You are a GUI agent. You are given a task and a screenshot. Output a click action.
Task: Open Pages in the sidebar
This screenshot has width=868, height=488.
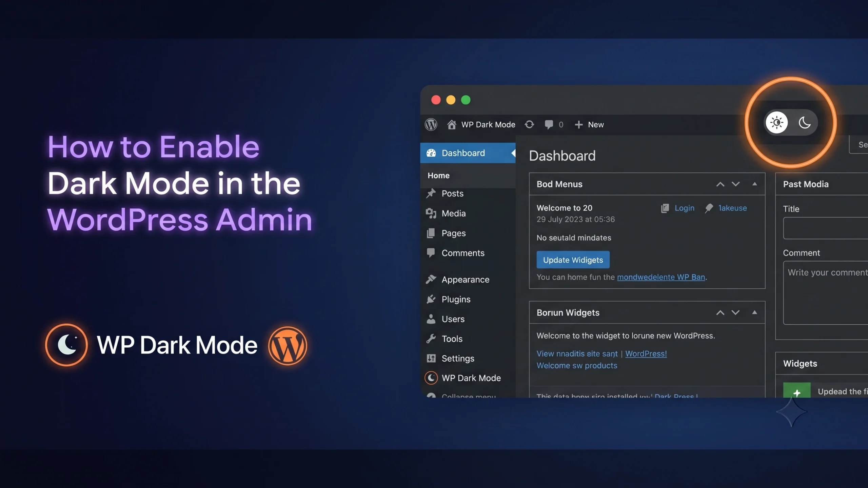(x=453, y=233)
